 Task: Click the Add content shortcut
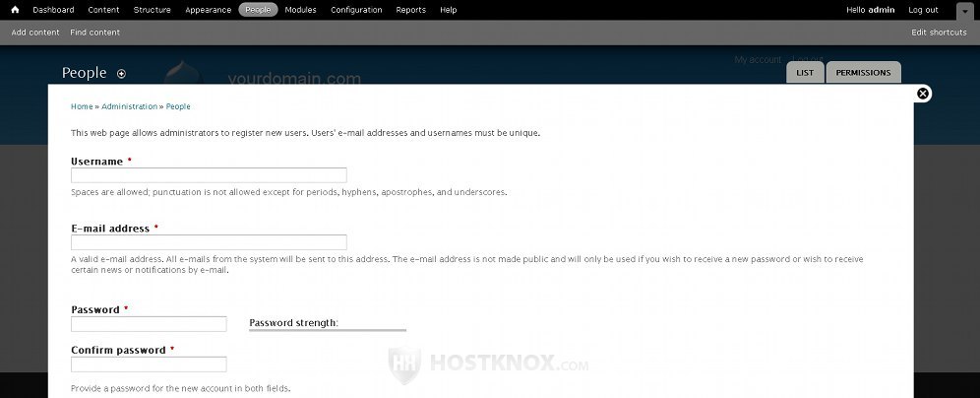[35, 33]
